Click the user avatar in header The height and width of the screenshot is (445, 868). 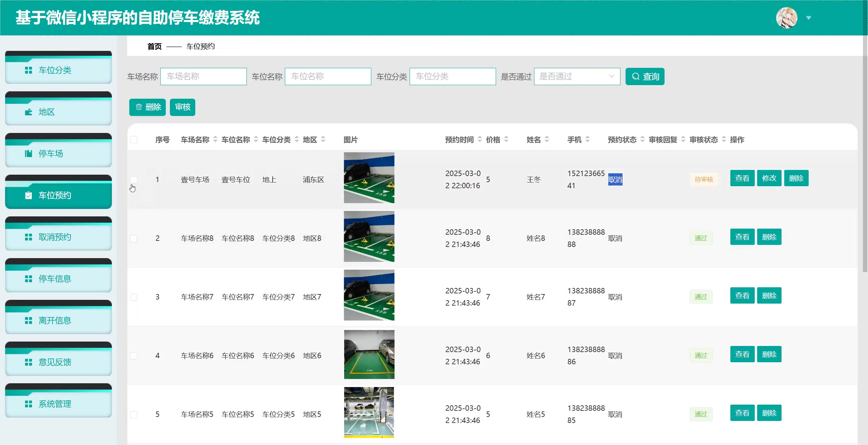pyautogui.click(x=786, y=18)
